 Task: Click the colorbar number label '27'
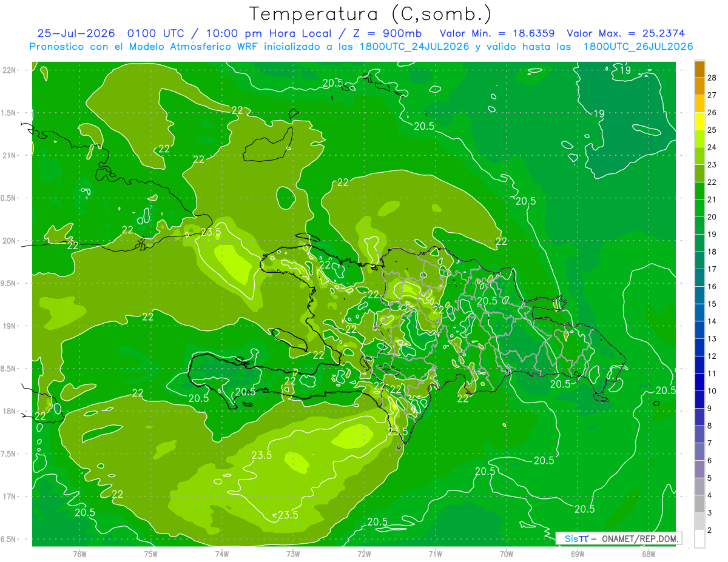point(712,95)
